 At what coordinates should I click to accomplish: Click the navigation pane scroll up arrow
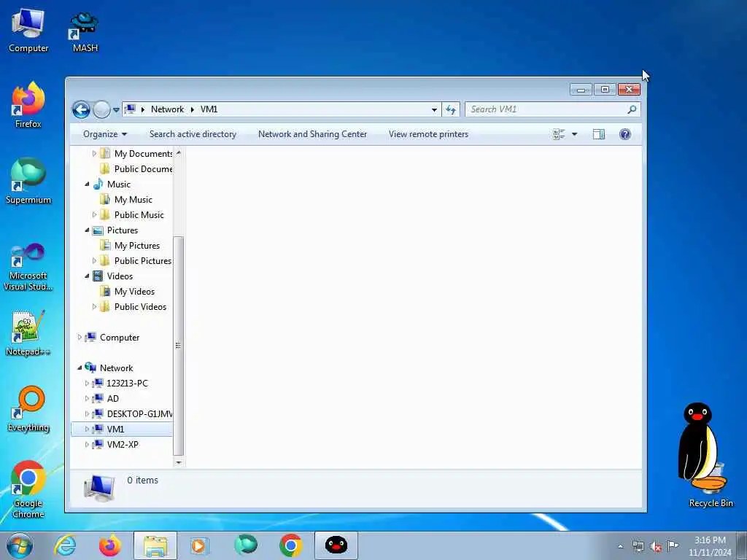(x=178, y=152)
